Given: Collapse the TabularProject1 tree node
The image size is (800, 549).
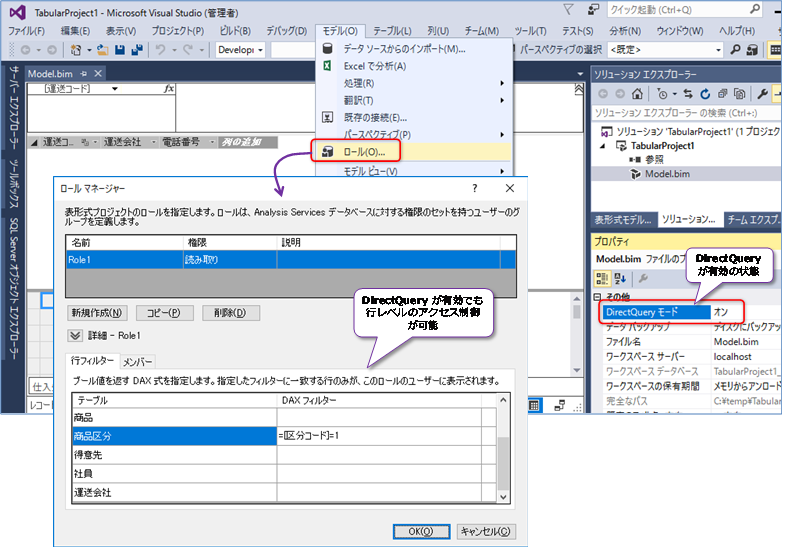Looking at the screenshot, I should click(603, 146).
